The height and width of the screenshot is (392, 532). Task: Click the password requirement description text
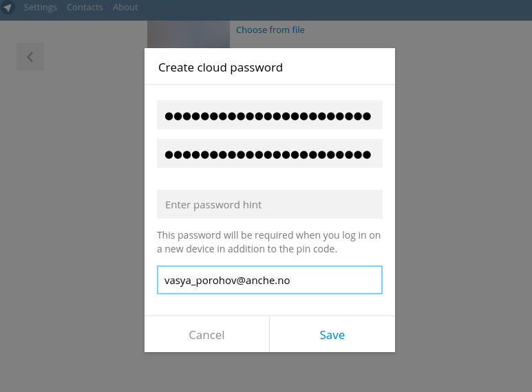tap(268, 242)
